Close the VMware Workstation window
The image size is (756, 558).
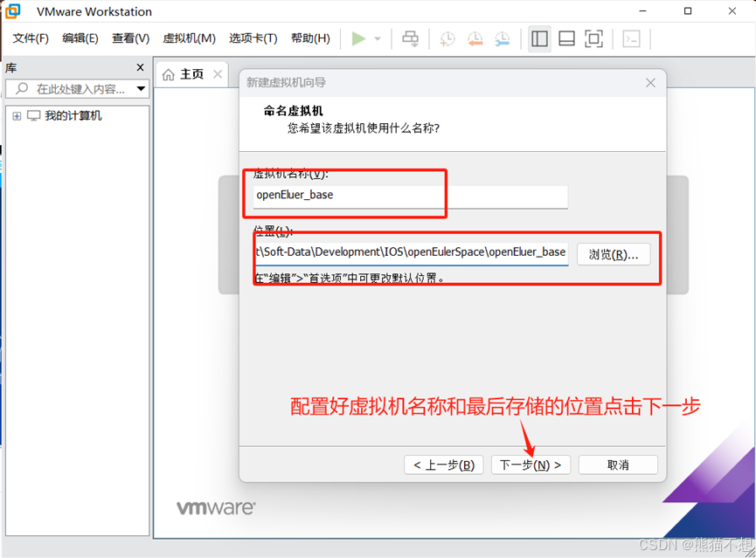click(x=732, y=11)
